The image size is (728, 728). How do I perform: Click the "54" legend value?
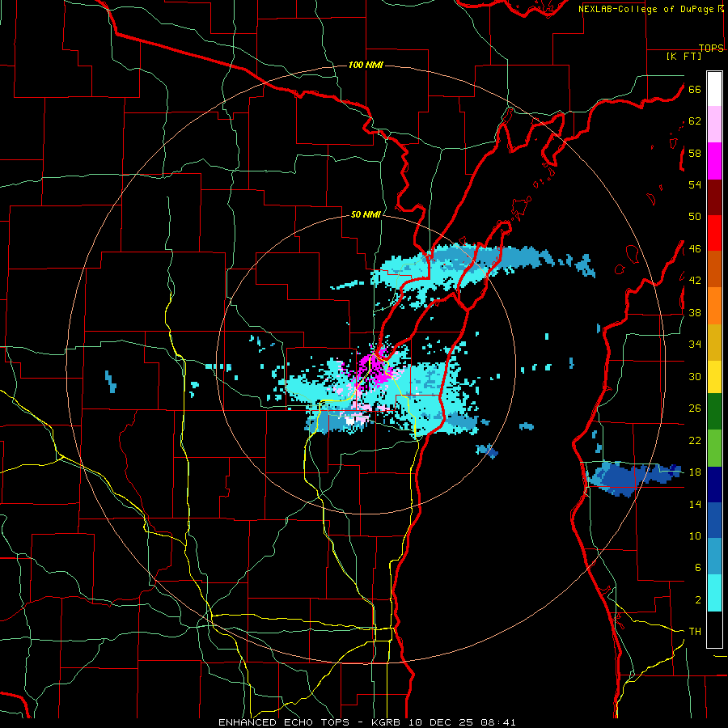[695, 184]
